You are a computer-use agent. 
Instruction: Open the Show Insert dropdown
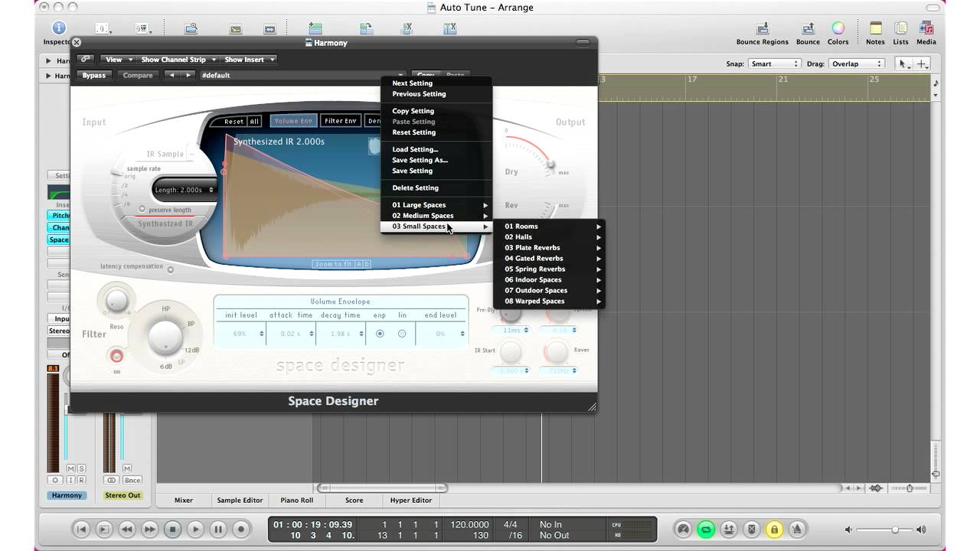click(x=249, y=59)
